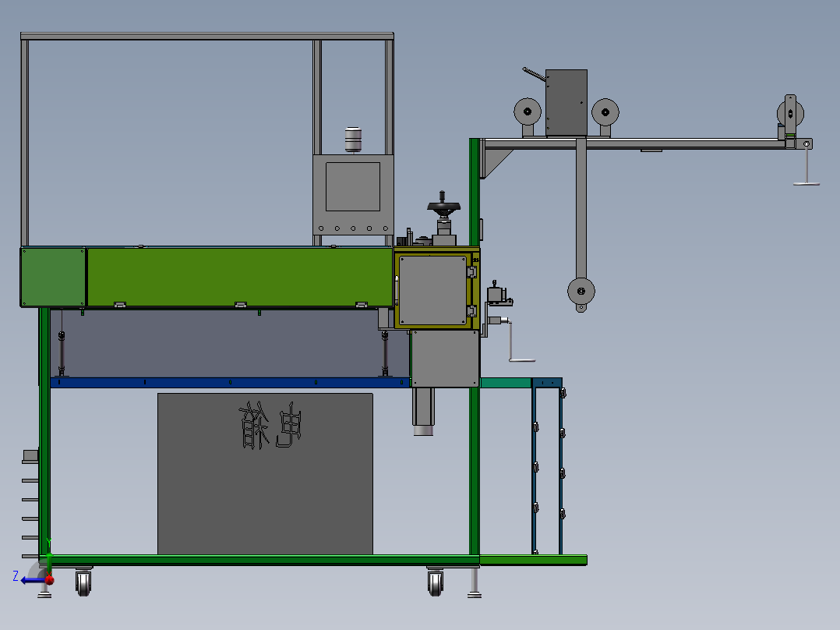Select the right caster wheel under the frame

pos(436,582)
